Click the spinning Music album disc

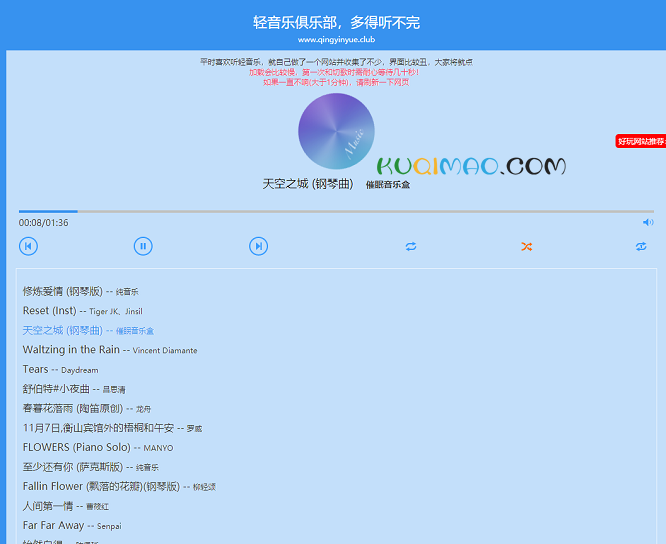[336, 131]
